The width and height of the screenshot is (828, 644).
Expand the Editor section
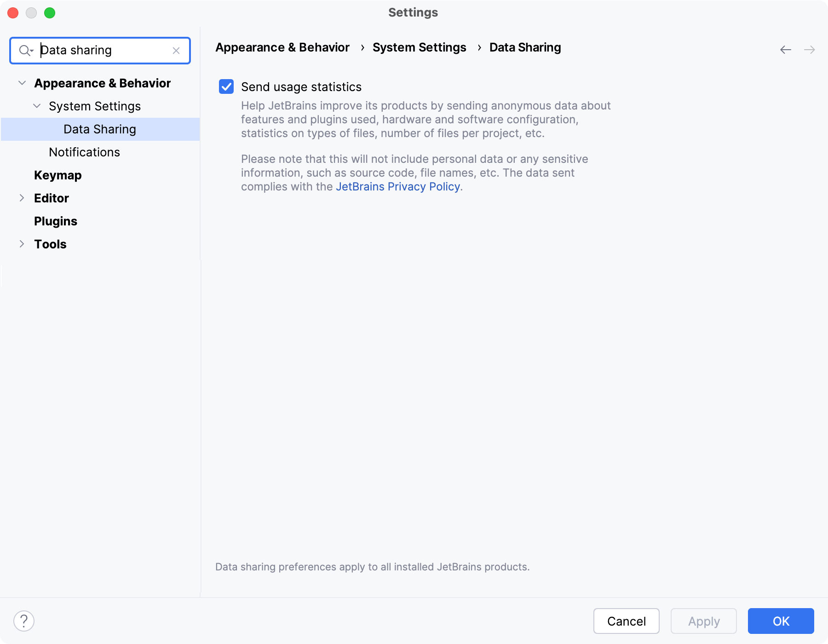[21, 198]
